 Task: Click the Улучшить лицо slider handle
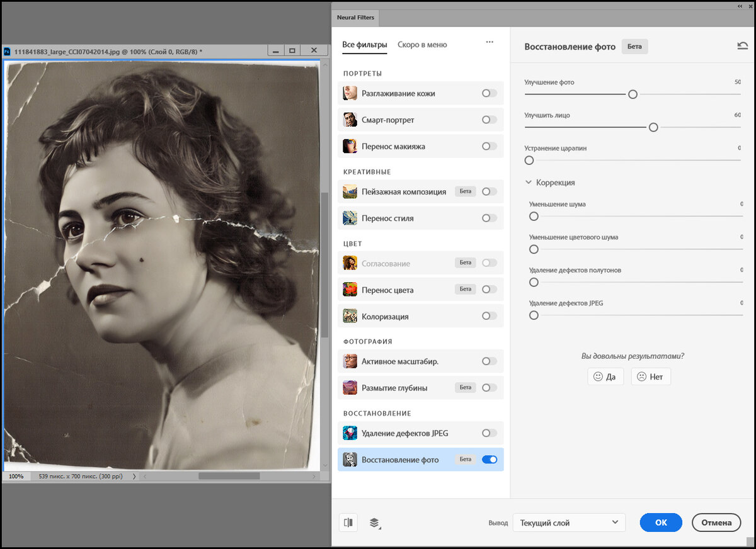point(653,127)
